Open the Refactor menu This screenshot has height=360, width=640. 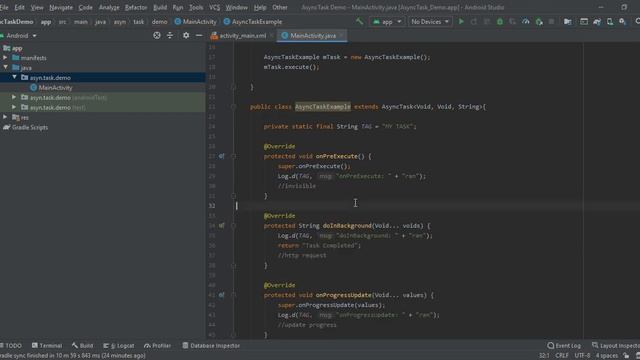[x=136, y=7]
